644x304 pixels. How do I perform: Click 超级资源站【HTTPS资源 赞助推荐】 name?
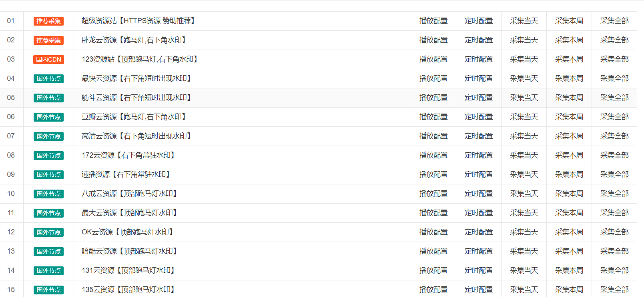139,21
